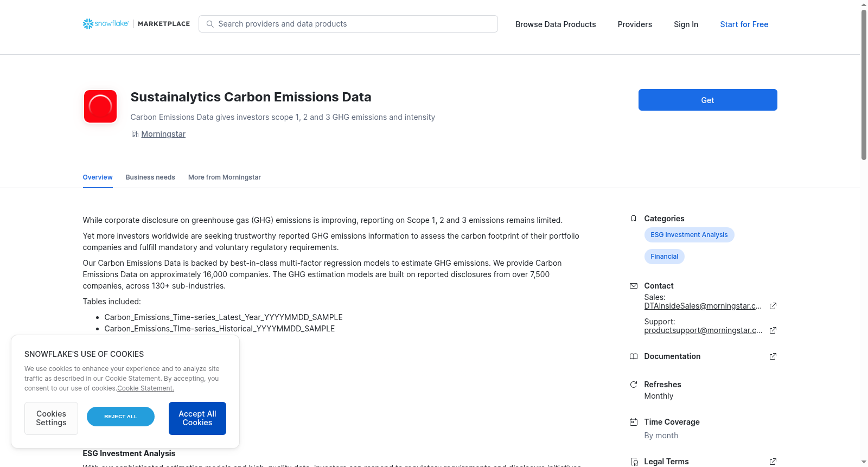The height and width of the screenshot is (467, 868).
Task: Select the Financial category tag
Action: click(664, 257)
